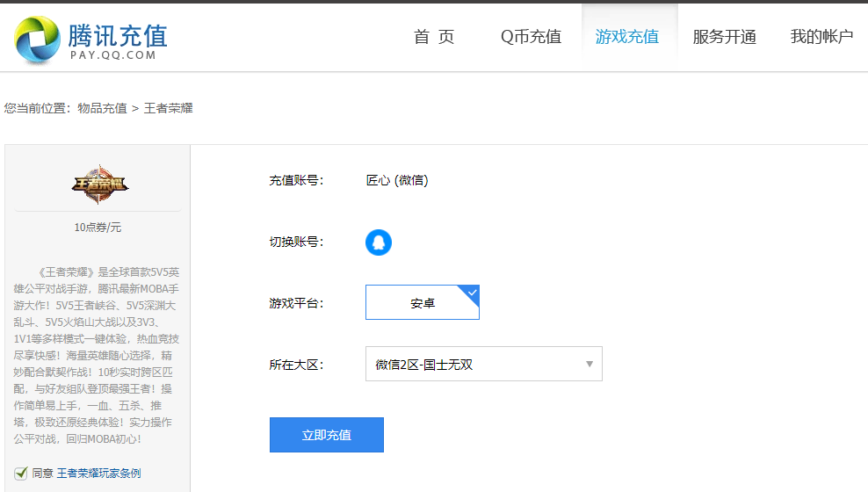Open the 王者荣耀玩家条例 link

[x=98, y=474]
